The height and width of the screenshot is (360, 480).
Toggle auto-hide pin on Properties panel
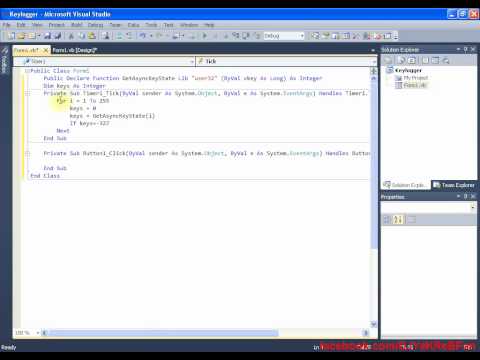(466, 196)
